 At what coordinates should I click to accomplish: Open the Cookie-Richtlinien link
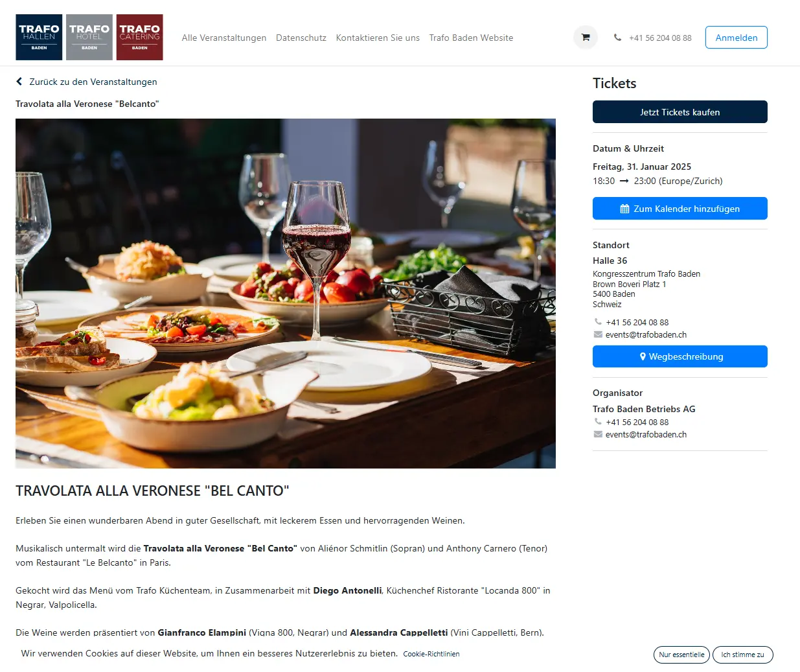431,654
